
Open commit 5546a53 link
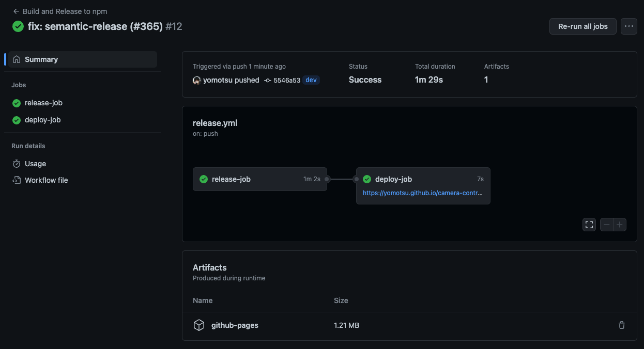click(287, 80)
